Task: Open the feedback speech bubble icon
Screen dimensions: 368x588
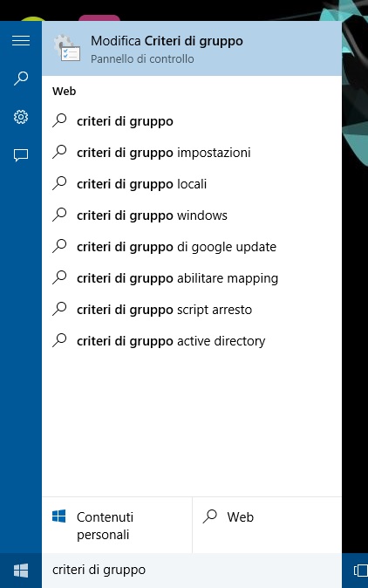Action: click(x=21, y=154)
